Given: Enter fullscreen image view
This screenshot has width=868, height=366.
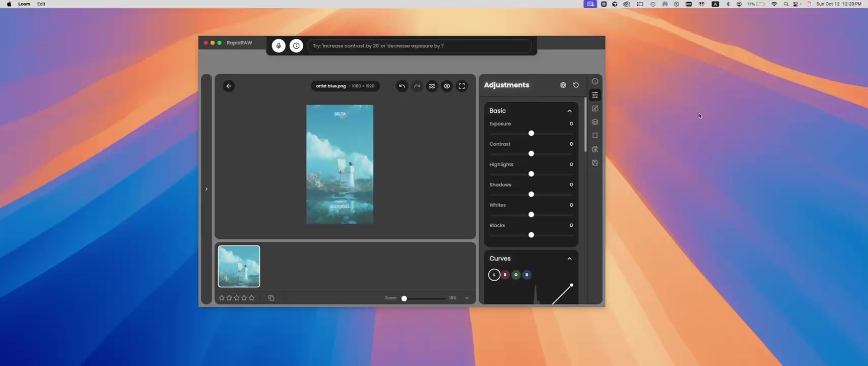Looking at the screenshot, I should click(x=462, y=86).
